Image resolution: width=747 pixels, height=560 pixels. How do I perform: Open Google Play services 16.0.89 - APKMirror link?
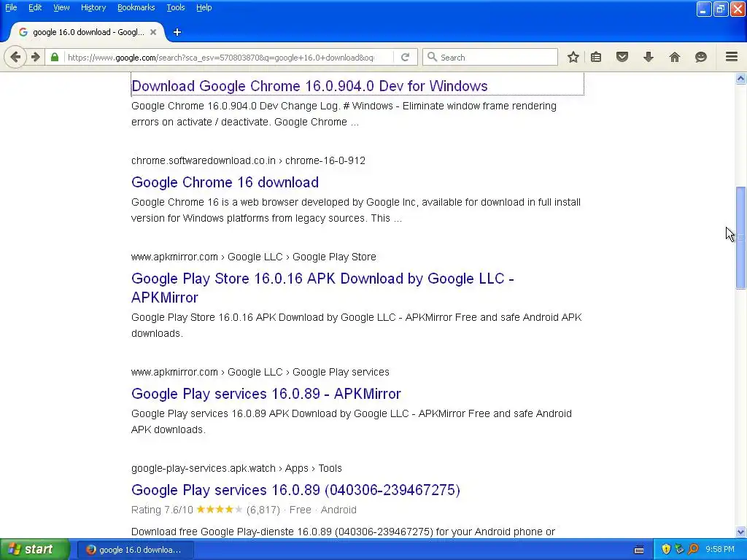pyautogui.click(x=266, y=393)
